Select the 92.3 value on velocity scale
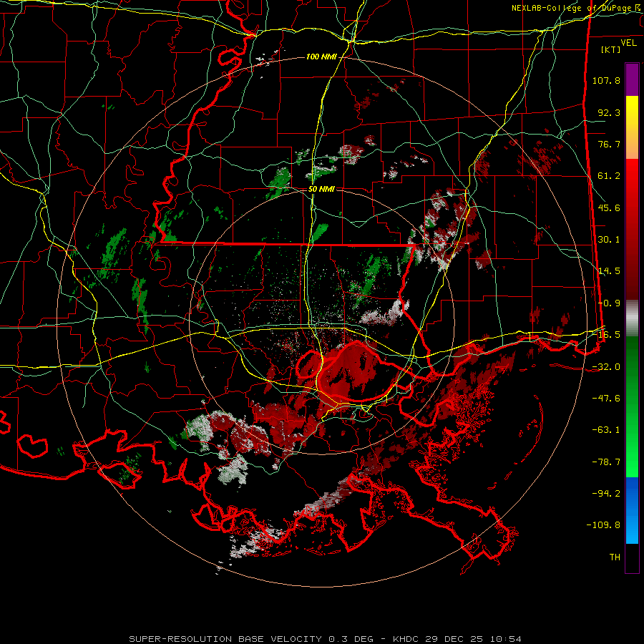644x644 pixels. (x=609, y=112)
